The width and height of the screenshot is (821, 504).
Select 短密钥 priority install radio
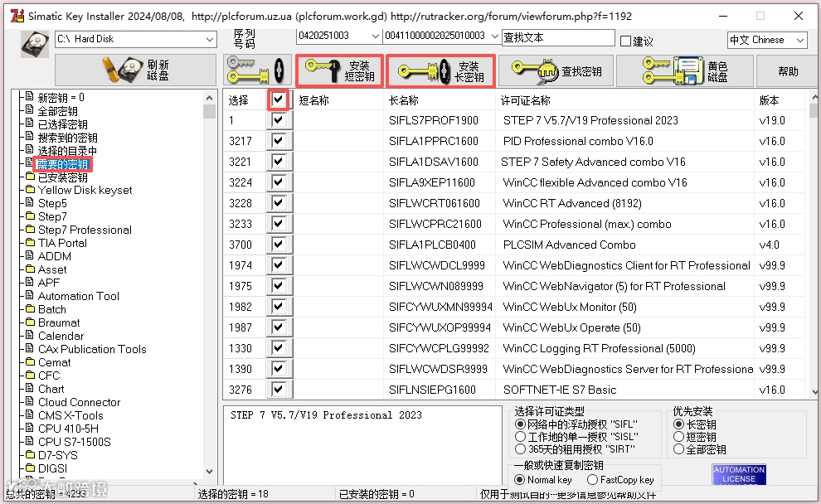(678, 437)
